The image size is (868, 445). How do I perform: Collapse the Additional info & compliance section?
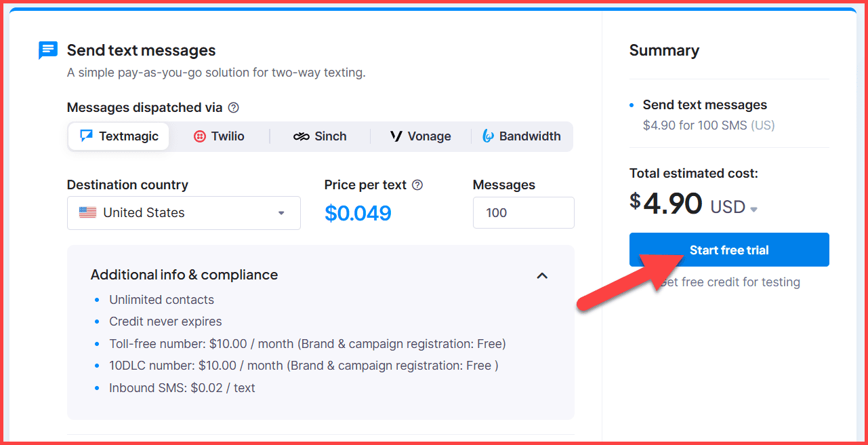point(542,275)
